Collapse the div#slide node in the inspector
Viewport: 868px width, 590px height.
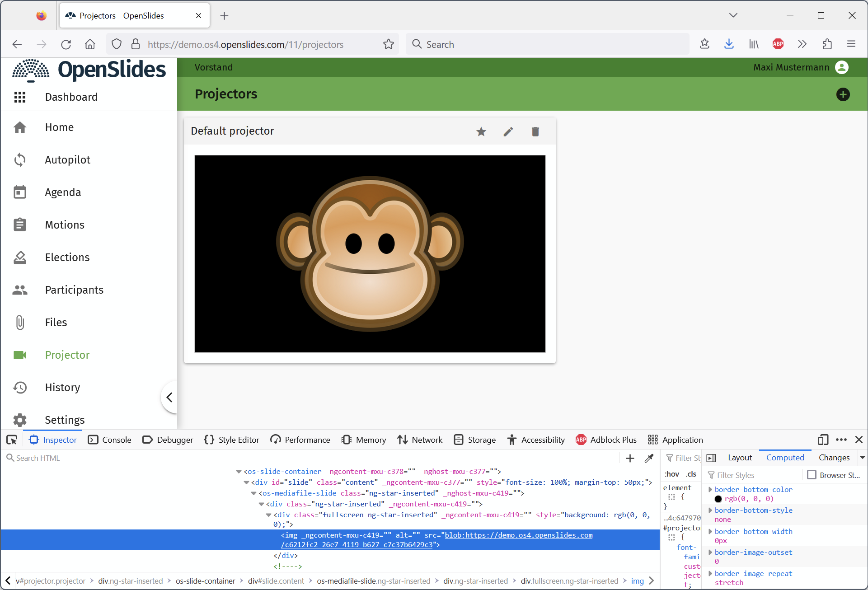pyautogui.click(x=245, y=482)
